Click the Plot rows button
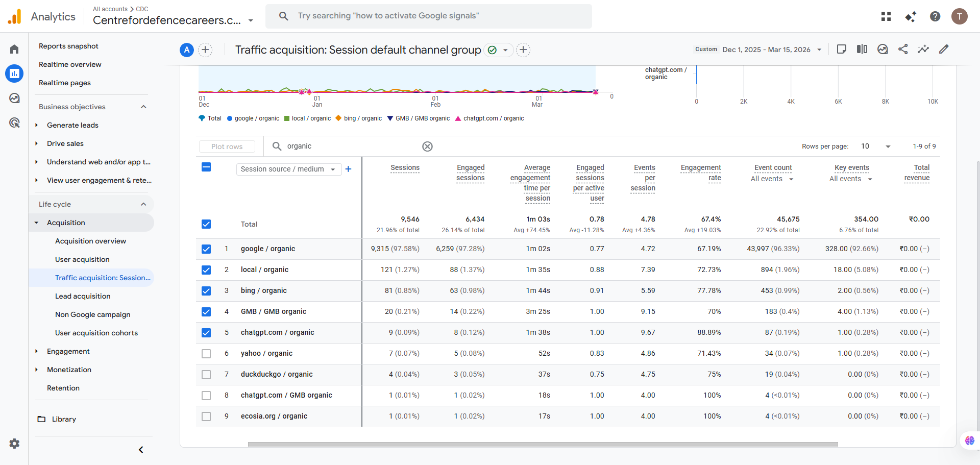 [227, 146]
